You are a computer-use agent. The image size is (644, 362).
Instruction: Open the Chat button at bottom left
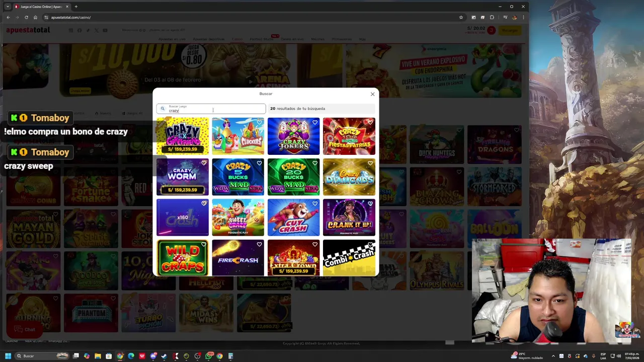click(25, 330)
